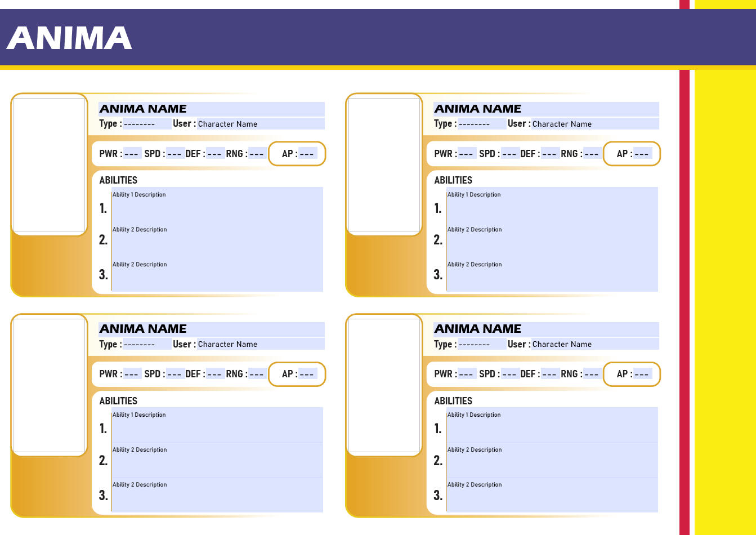Click the portrait image box in the top-left card
This screenshot has height=535, width=756.
pyautogui.click(x=49, y=164)
